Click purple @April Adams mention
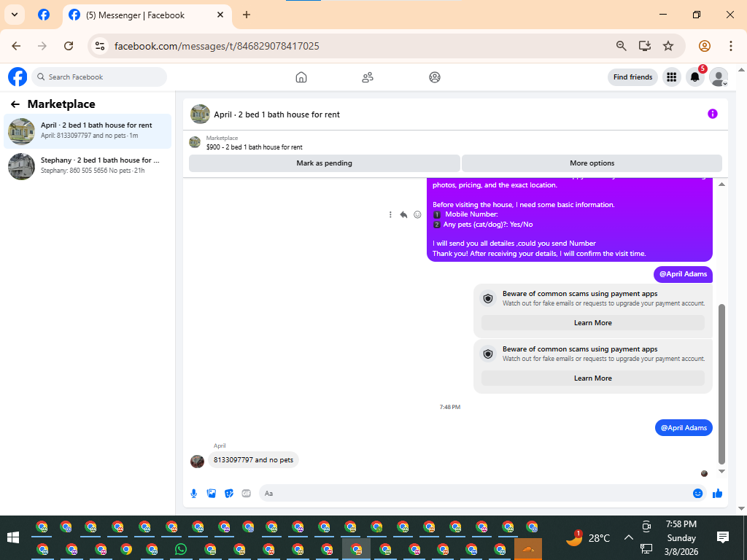The width and height of the screenshot is (747, 560). 683,274
